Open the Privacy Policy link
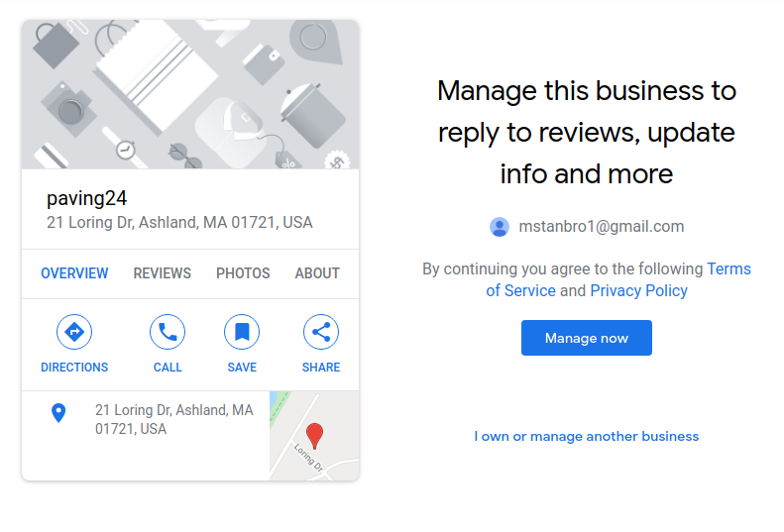The width and height of the screenshot is (784, 532). point(638,290)
